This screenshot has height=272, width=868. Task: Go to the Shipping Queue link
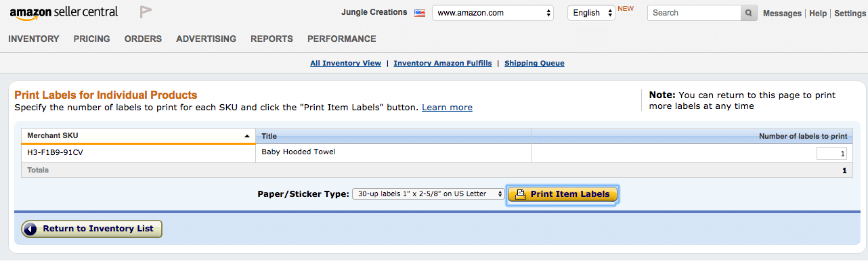click(x=534, y=63)
